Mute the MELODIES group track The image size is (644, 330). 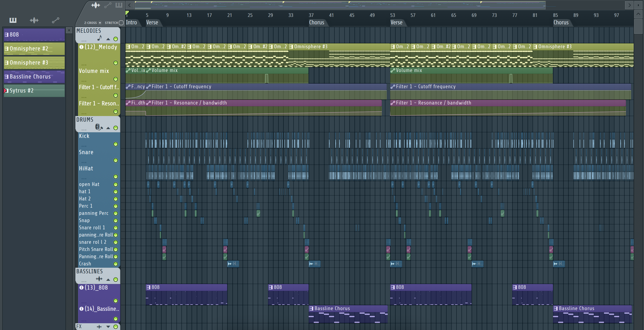(116, 39)
